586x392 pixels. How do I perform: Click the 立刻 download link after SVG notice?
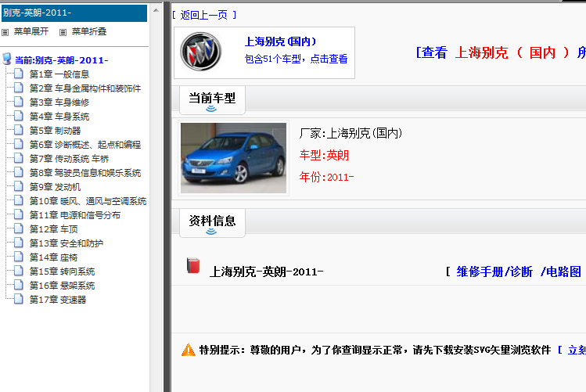pos(577,351)
